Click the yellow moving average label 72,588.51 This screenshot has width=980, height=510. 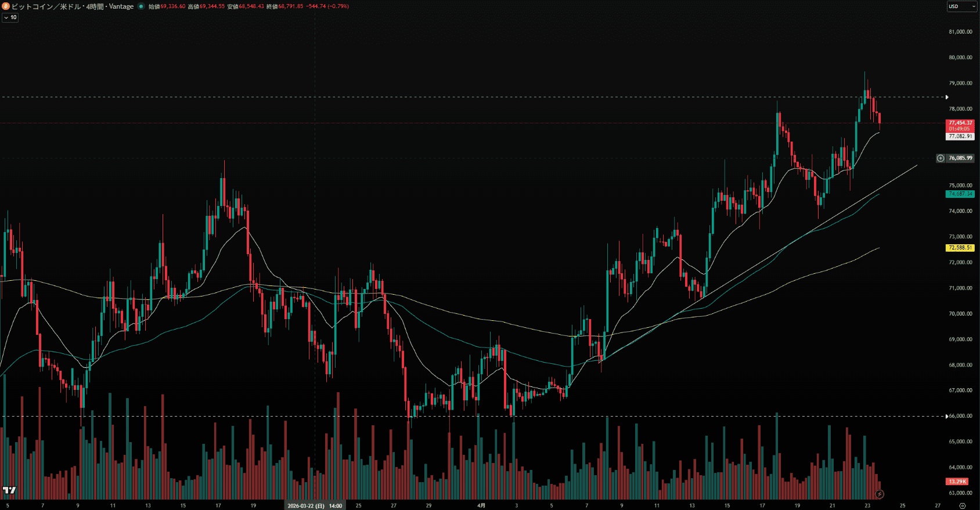(x=960, y=248)
